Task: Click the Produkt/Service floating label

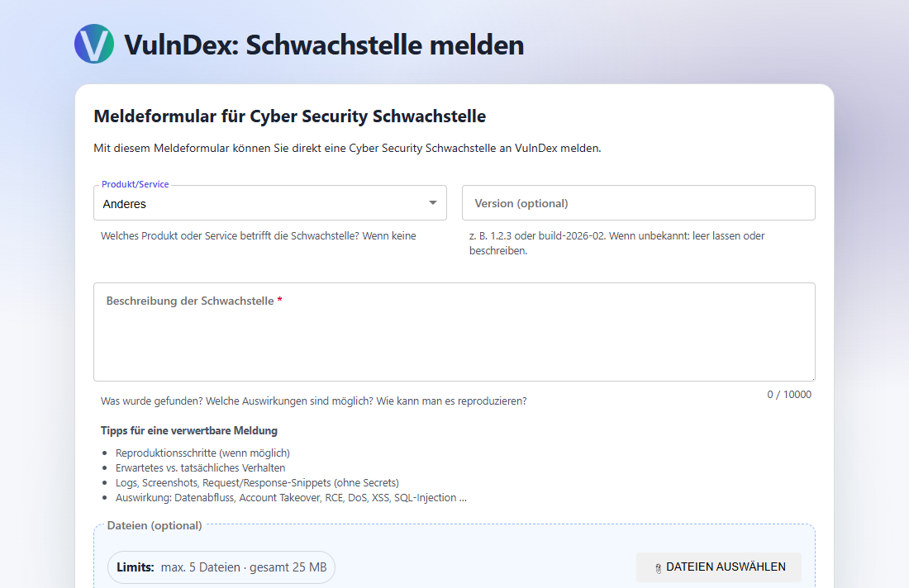Action: pyautogui.click(x=135, y=183)
